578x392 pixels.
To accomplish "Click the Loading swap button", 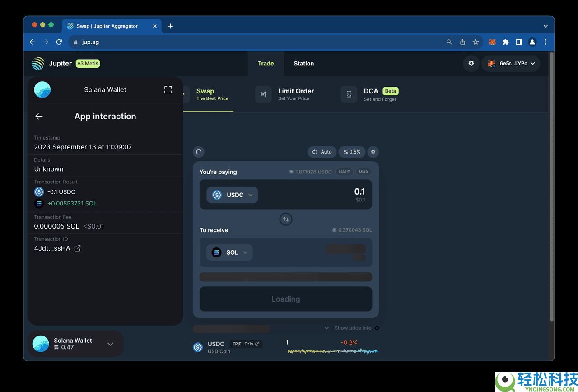I will (286, 299).
